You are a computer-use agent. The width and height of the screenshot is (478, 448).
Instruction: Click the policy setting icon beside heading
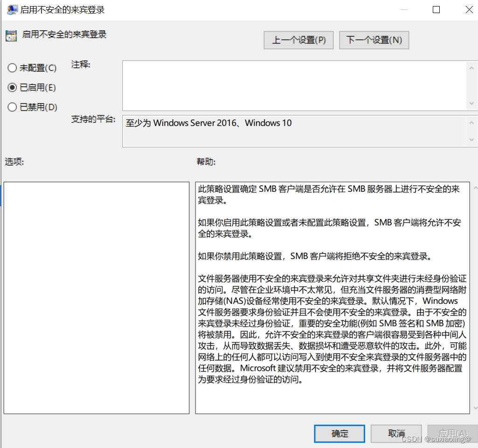click(x=11, y=35)
